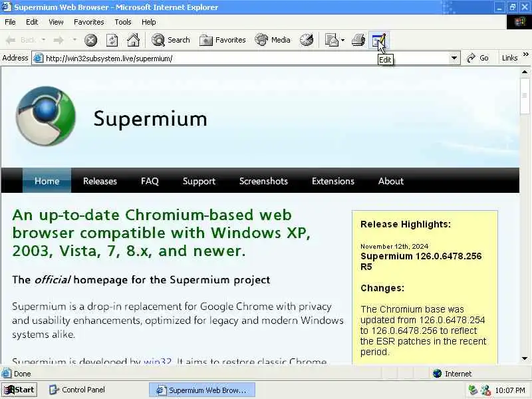Click the Windows flag throbber icon
This screenshot has width=532, height=399.
click(x=519, y=22)
